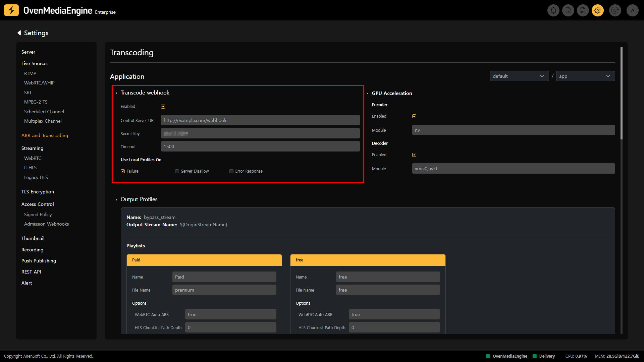The image size is (644, 362).
Task: Click the vertical scrollbar of Transcoding panel
Action: (x=622, y=94)
